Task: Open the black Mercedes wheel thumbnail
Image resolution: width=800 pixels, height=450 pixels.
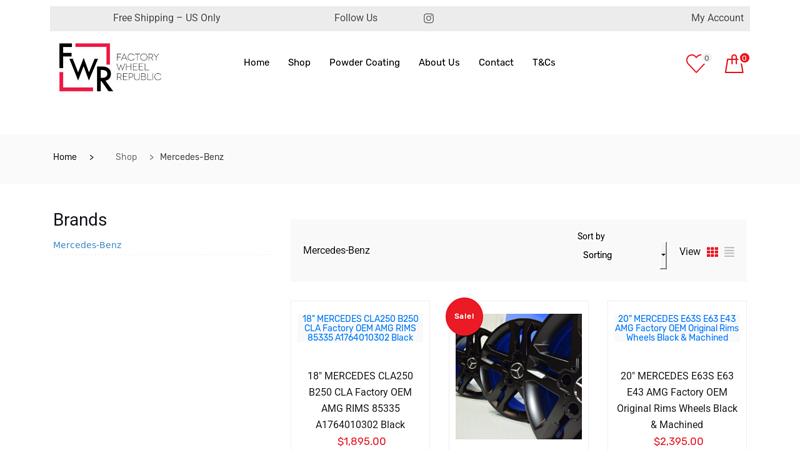Action: click(518, 377)
